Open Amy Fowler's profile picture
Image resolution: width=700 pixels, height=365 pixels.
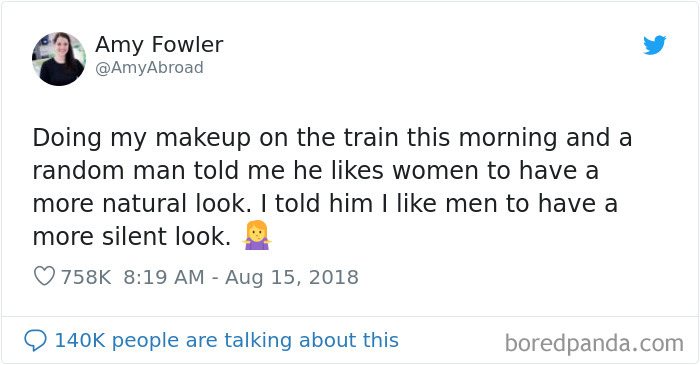coord(59,59)
